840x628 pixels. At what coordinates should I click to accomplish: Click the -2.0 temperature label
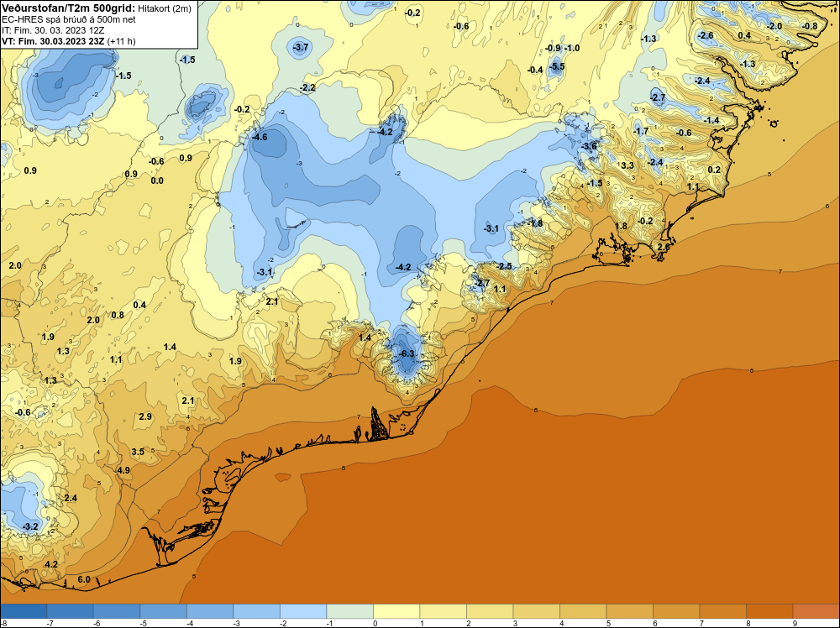(x=774, y=26)
